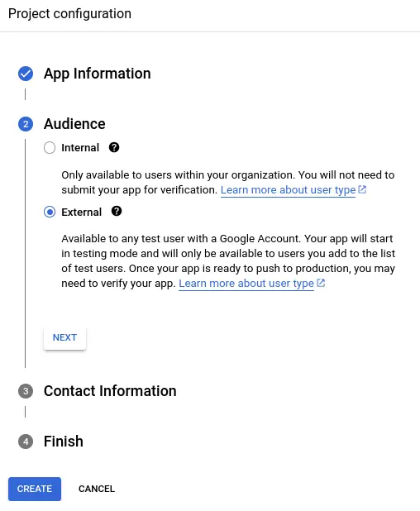Viewport: 420px width, 511px height.
Task: Click the Audience step heading
Action: pos(74,124)
